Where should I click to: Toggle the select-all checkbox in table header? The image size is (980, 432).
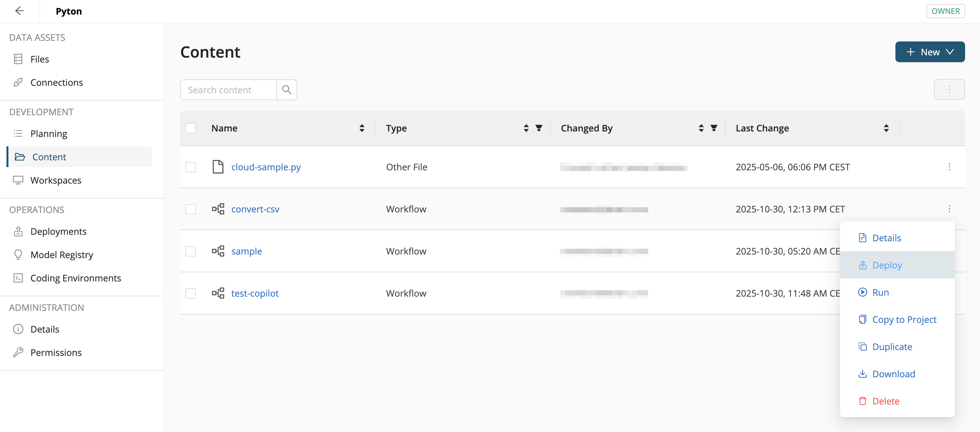point(191,128)
